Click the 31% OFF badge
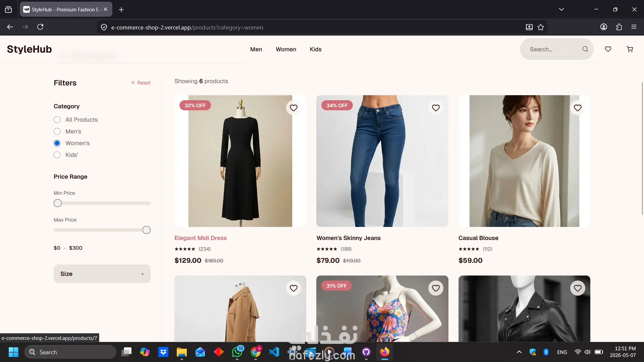The image size is (644, 362). pyautogui.click(x=336, y=286)
